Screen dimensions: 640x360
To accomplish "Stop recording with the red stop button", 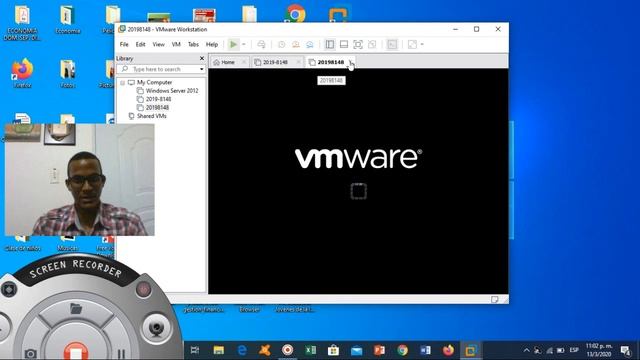I will 76,351.
